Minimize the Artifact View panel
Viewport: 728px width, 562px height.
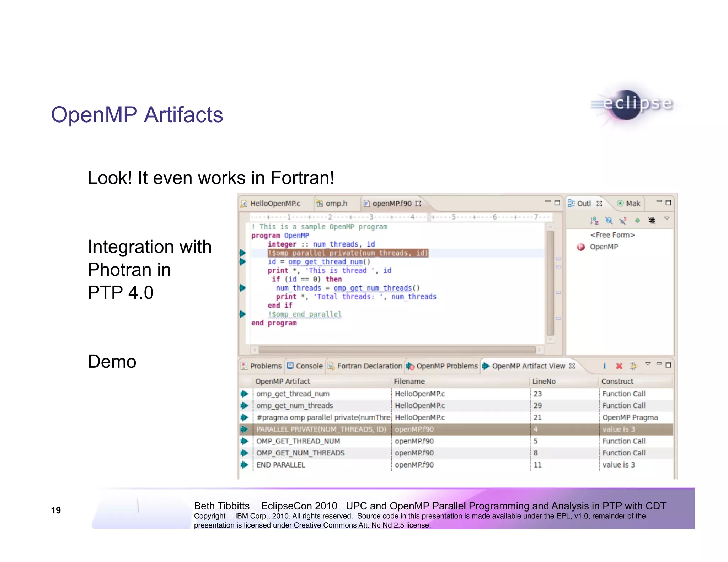(659, 364)
